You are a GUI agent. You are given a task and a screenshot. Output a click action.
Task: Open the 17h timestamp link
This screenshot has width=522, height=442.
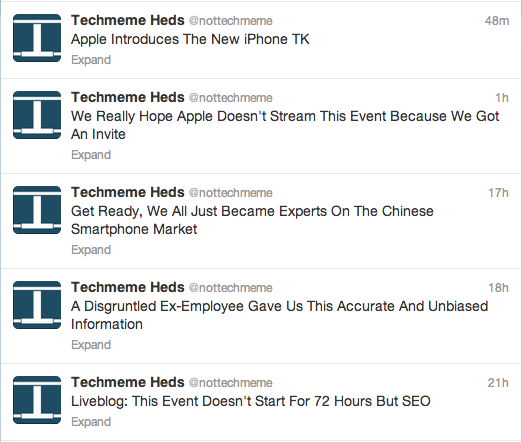click(498, 193)
